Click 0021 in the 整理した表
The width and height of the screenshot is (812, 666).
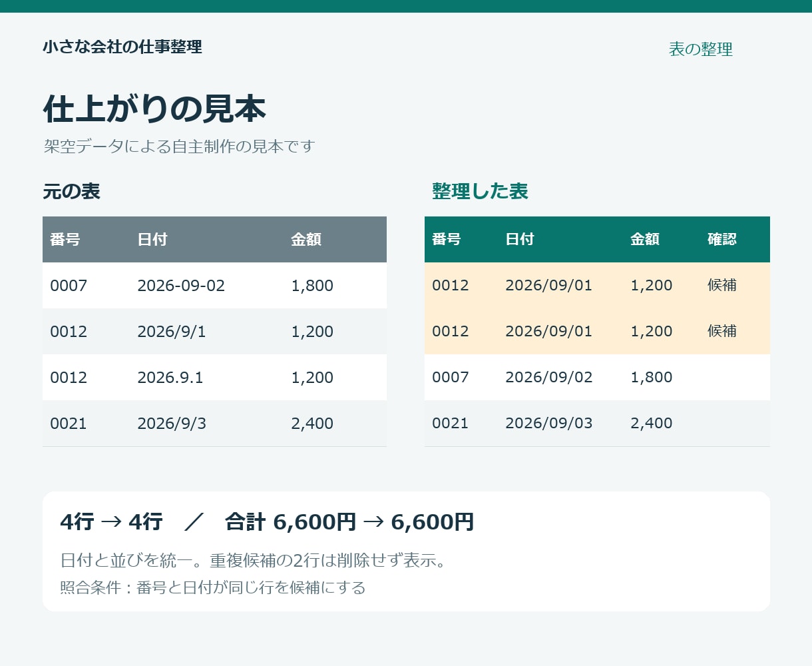pyautogui.click(x=451, y=424)
